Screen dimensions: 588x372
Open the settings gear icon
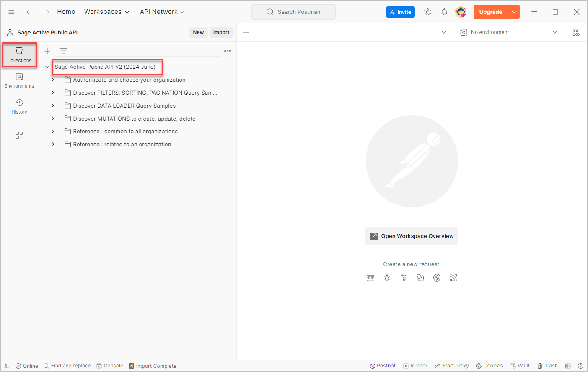(x=427, y=12)
